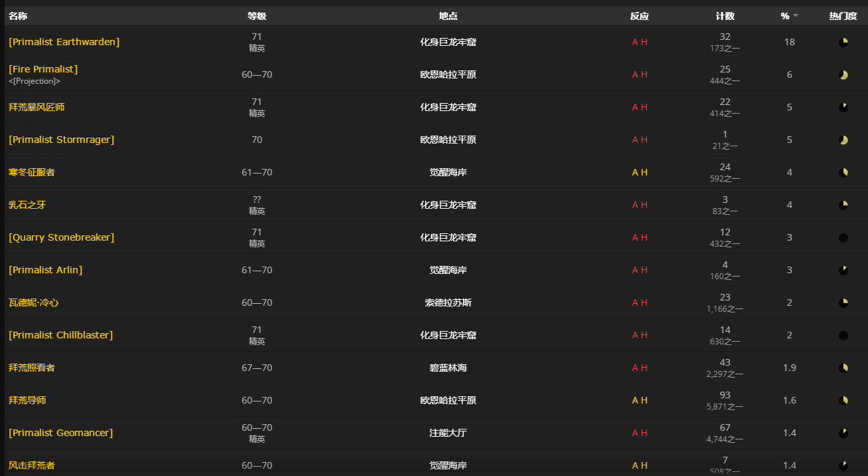Click the popularity pie for 瓦德妮·冷心
The width and height of the screenshot is (868, 476).
[844, 302]
